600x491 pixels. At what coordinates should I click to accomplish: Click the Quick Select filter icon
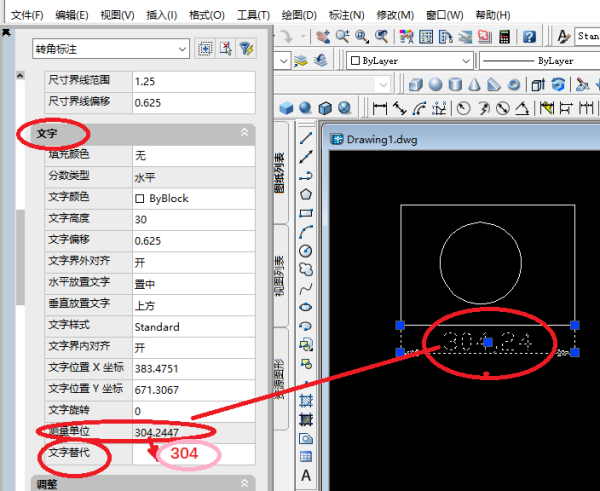[246, 48]
